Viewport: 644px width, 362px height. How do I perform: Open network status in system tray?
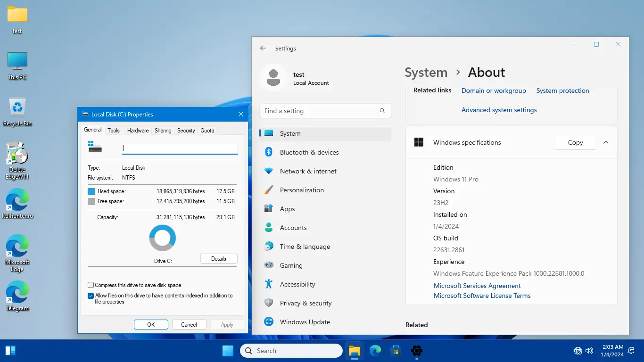[578, 351]
